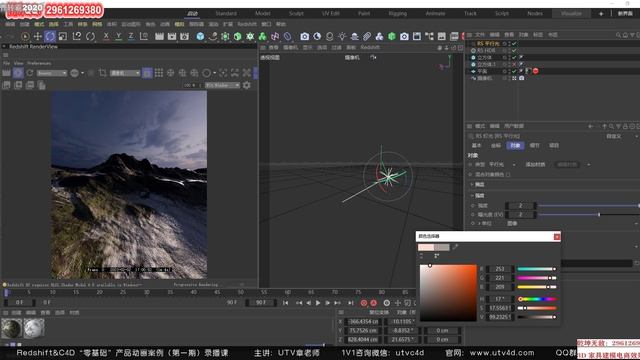640x360 pixels.
Task: Open the green Cloner MoGraph icon
Action: pos(262,36)
